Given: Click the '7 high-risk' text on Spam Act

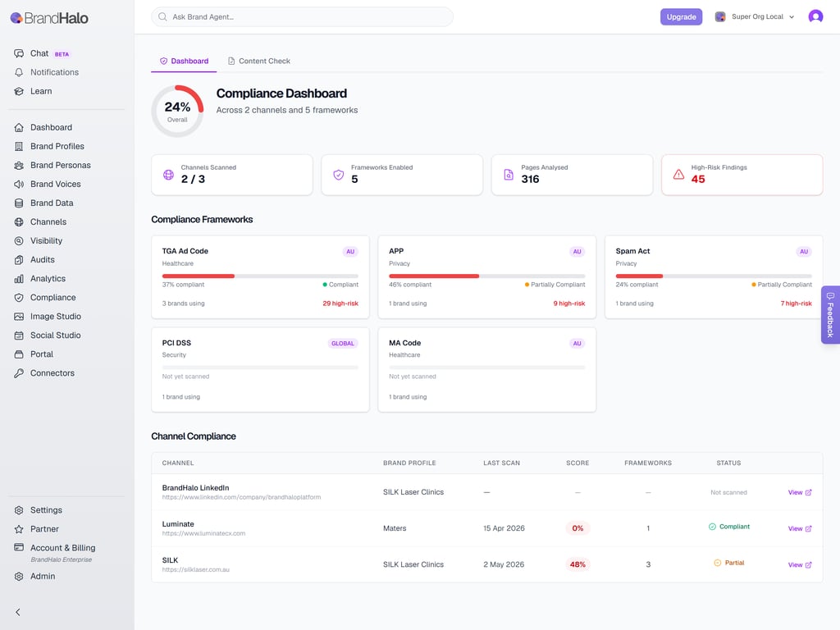Looking at the screenshot, I should [x=796, y=304].
